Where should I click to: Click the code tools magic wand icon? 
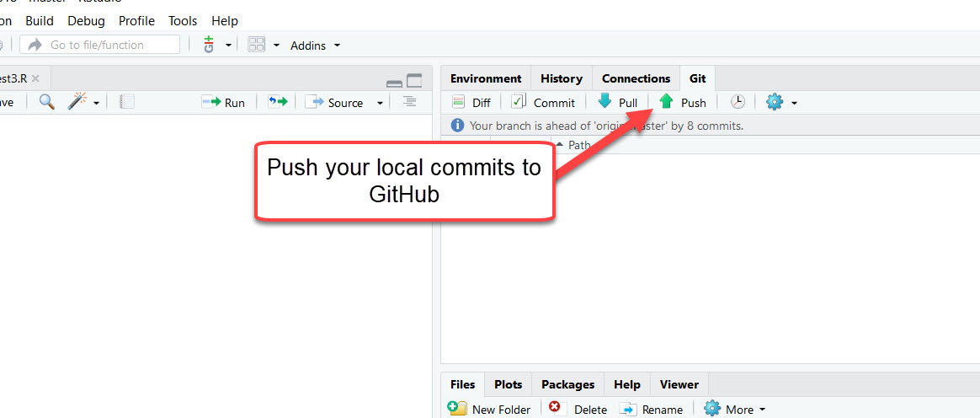[77, 101]
